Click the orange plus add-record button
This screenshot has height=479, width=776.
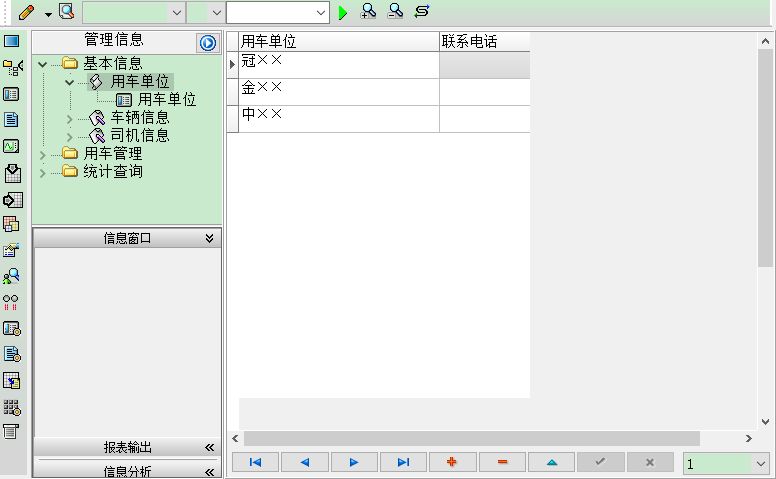coord(452,462)
